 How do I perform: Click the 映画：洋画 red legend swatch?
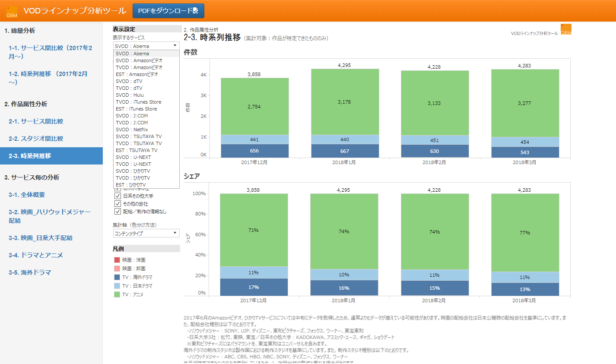117,260
